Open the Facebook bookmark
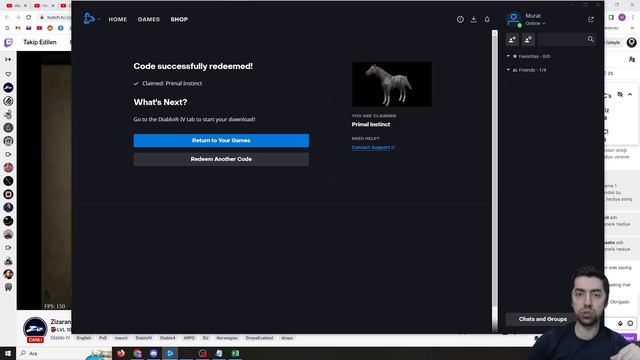The height and width of the screenshot is (360, 640). (x=60, y=28)
